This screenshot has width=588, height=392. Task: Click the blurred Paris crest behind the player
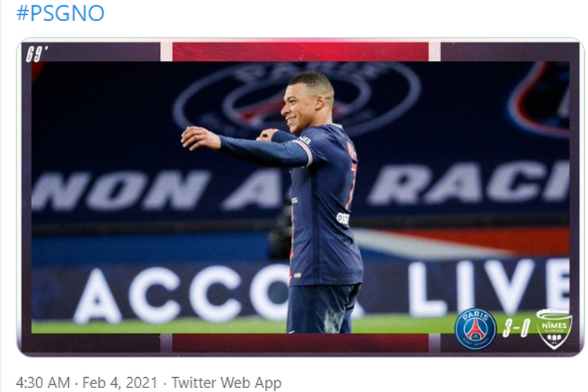296,100
